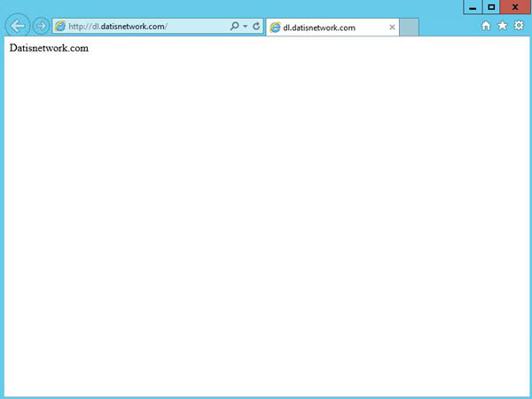Click the Internet Explorer icon in address bar
Viewport: 532px width, 399px height.
tap(60, 26)
